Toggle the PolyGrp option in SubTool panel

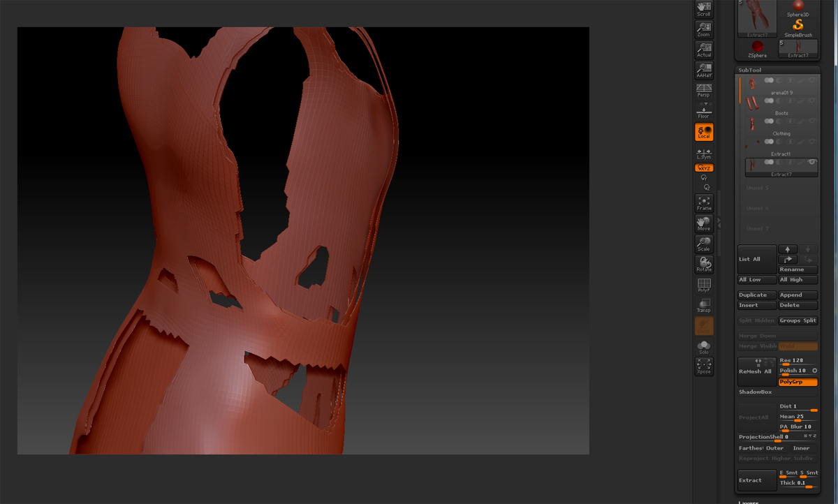pyautogui.click(x=797, y=382)
